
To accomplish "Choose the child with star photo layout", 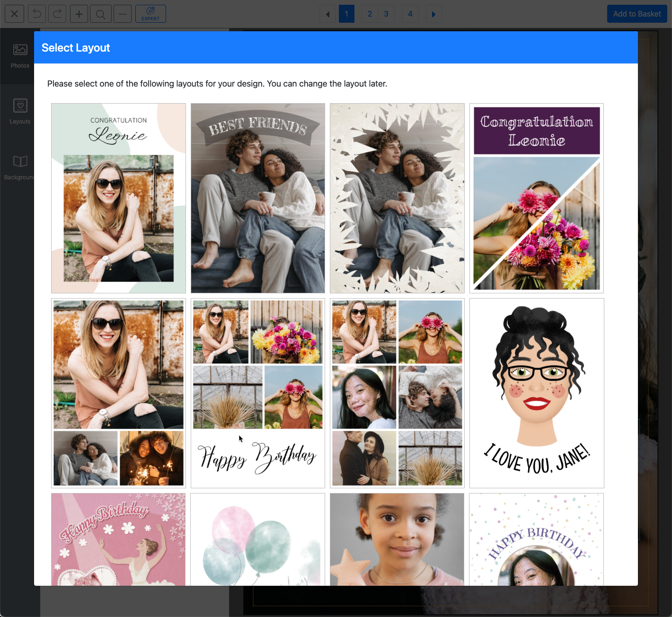I will click(x=397, y=539).
